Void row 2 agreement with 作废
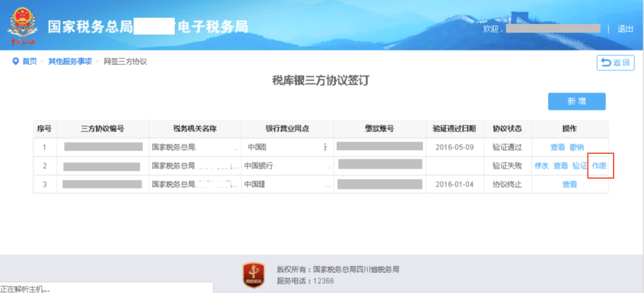This screenshot has width=644, height=293. pos(599,166)
